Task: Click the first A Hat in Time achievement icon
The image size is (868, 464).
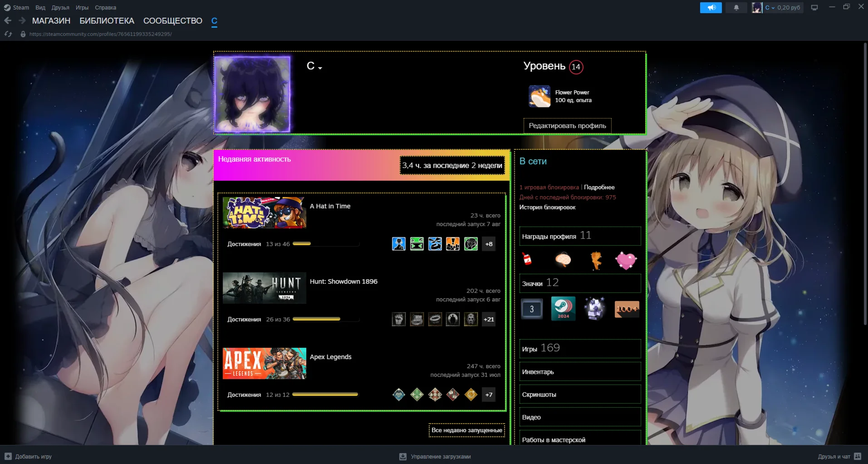Action: tap(399, 244)
